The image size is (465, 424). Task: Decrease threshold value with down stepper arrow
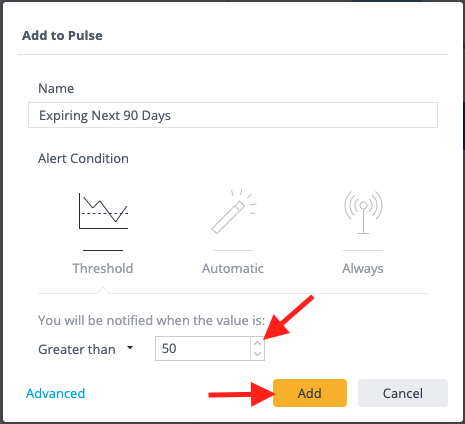click(257, 354)
